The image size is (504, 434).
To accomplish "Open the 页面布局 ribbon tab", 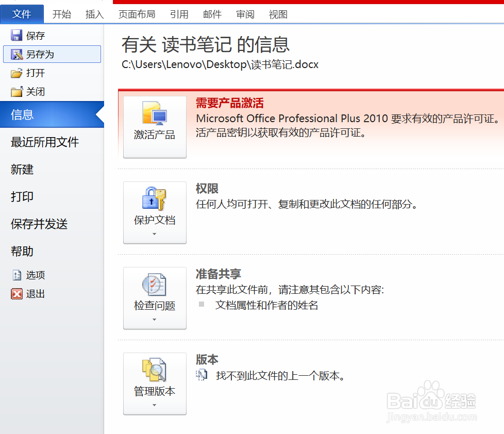I will tap(137, 14).
